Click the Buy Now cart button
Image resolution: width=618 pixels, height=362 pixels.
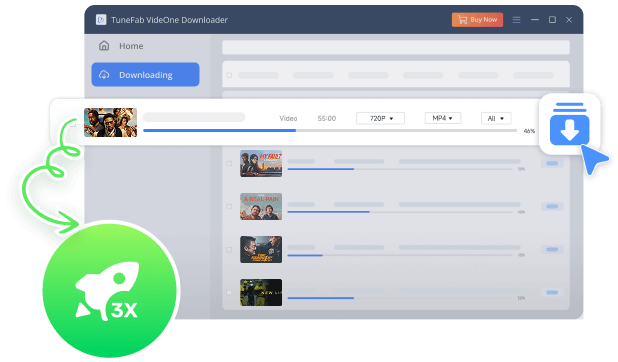pos(477,20)
